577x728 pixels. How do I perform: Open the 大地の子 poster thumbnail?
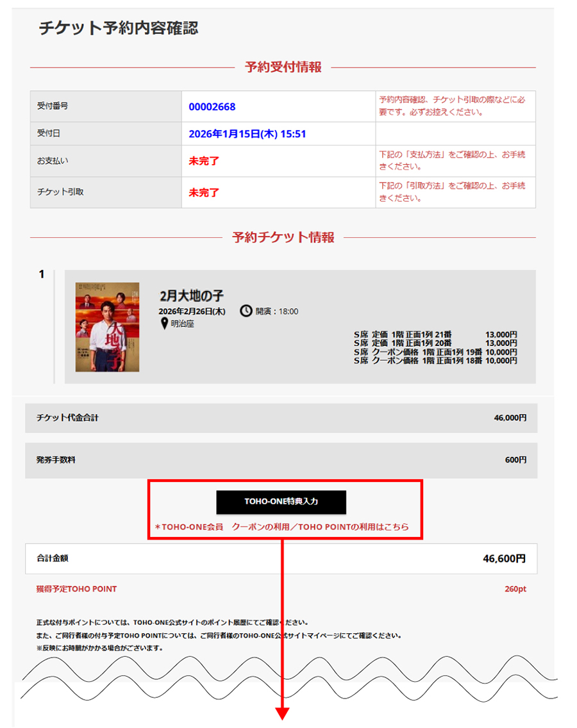(x=107, y=327)
